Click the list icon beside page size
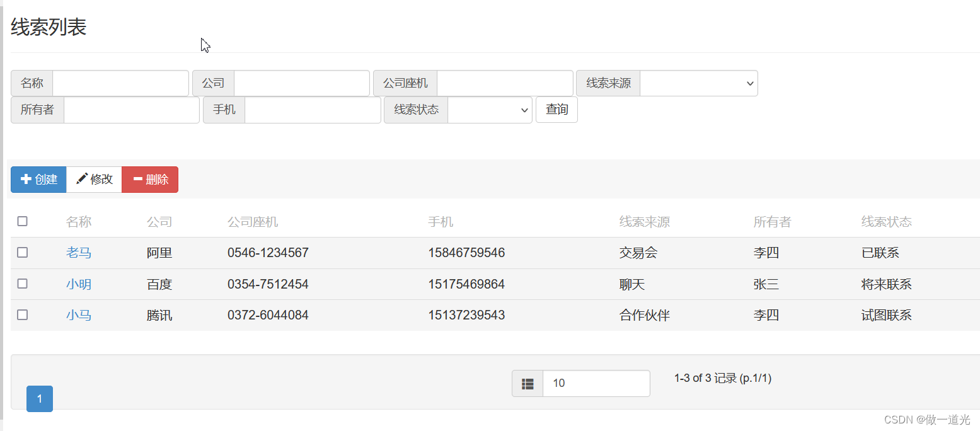The width and height of the screenshot is (980, 431). 527,384
